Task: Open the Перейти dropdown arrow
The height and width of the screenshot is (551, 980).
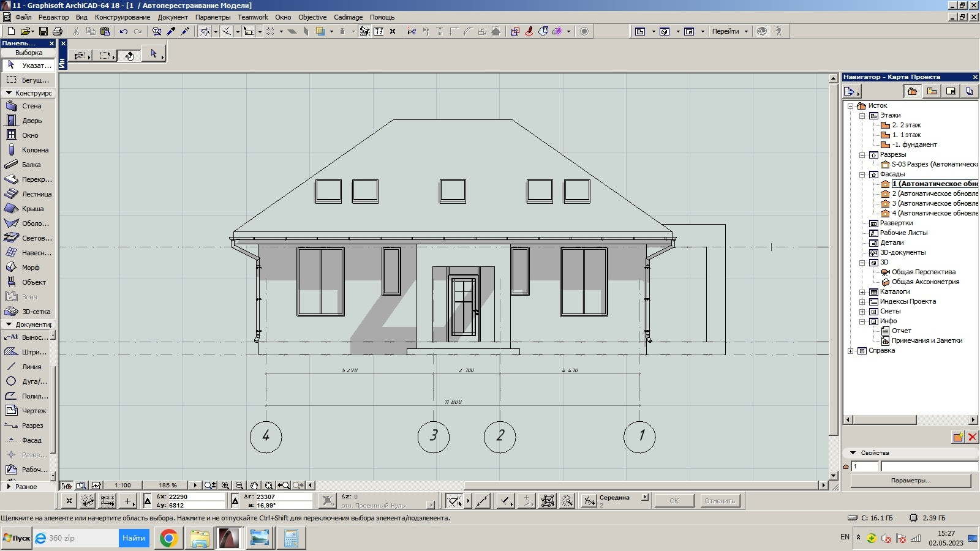Action: (x=746, y=31)
